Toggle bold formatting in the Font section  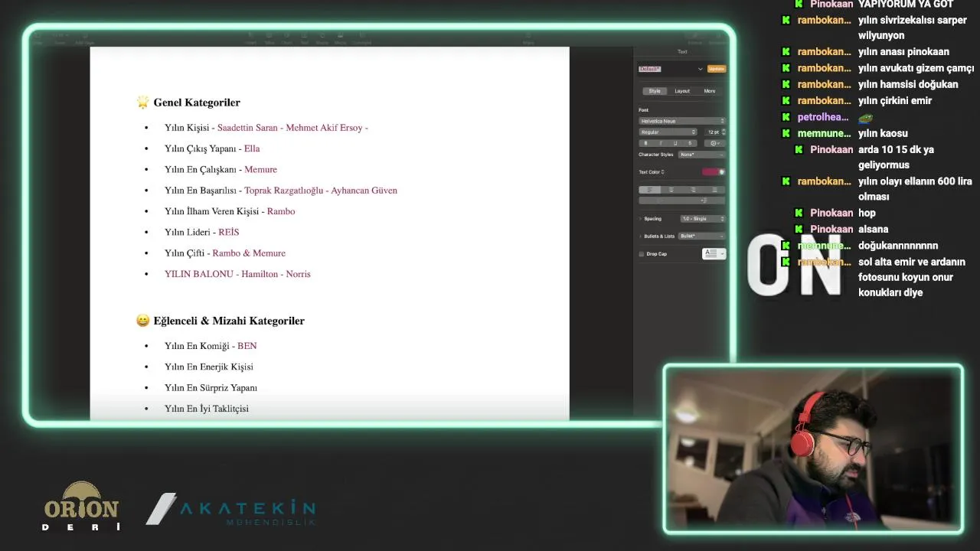646,143
